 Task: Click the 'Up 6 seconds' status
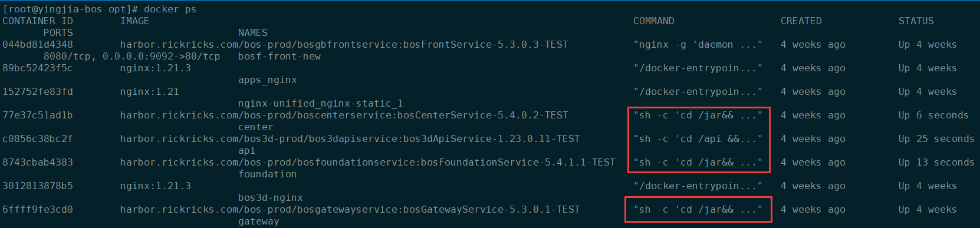point(933,115)
